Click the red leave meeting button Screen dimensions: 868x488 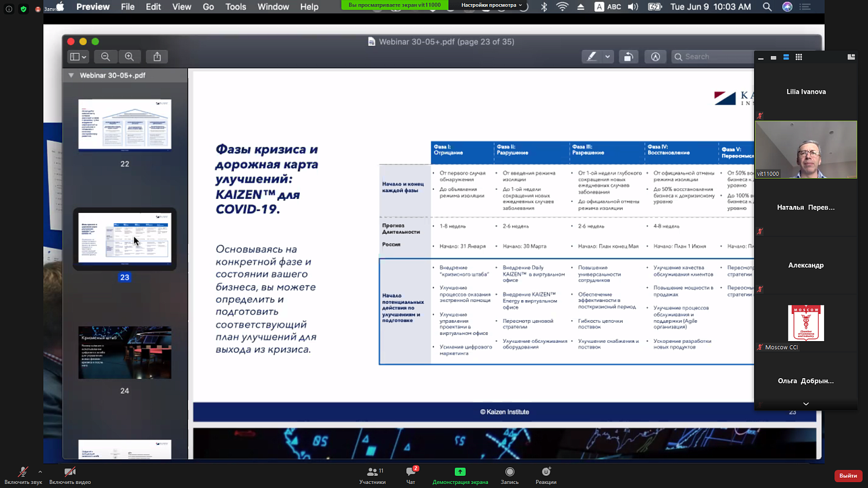(x=848, y=475)
